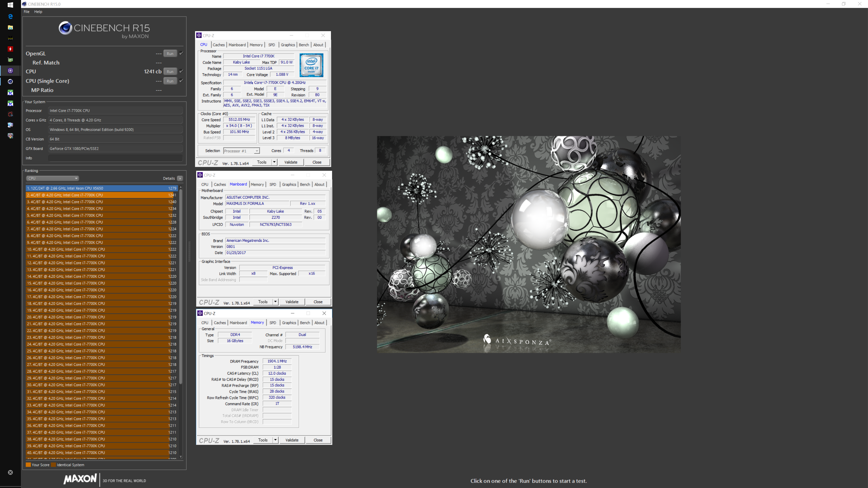
Task: Click round X icon at bottom of taskbar
Action: point(10,472)
